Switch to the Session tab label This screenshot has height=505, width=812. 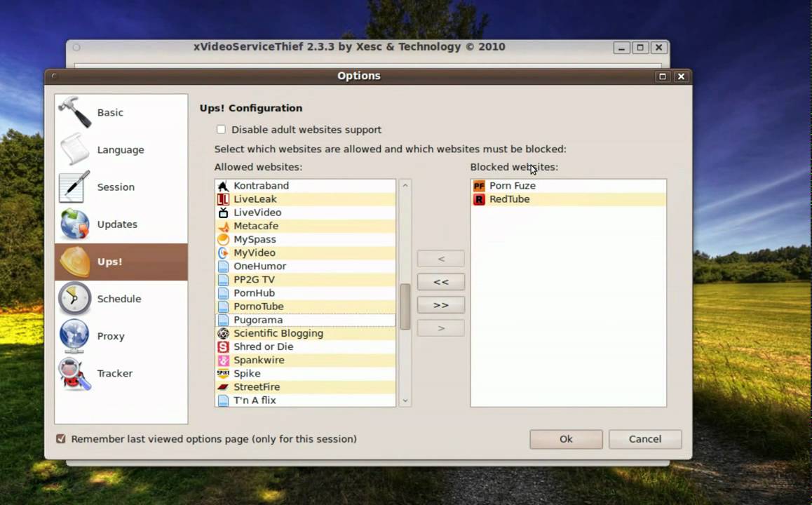[x=116, y=187]
